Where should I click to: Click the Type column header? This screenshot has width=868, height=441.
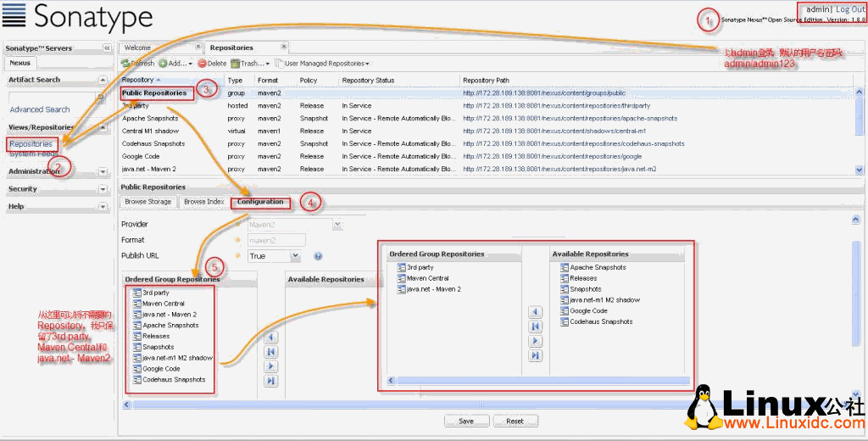[x=239, y=81]
